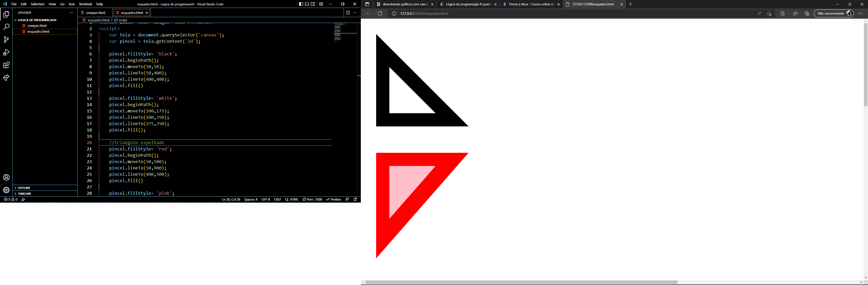This screenshot has height=285, width=868.
Task: Open the Live Share activity bar icon
Action: tap(6, 78)
